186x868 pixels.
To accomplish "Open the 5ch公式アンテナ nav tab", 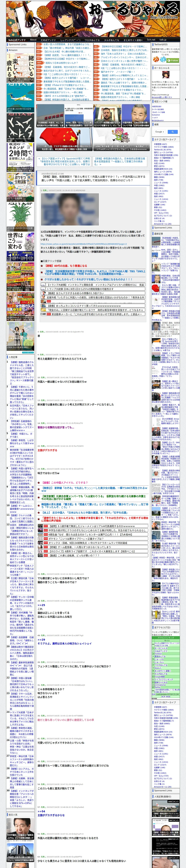I will coord(17,40).
